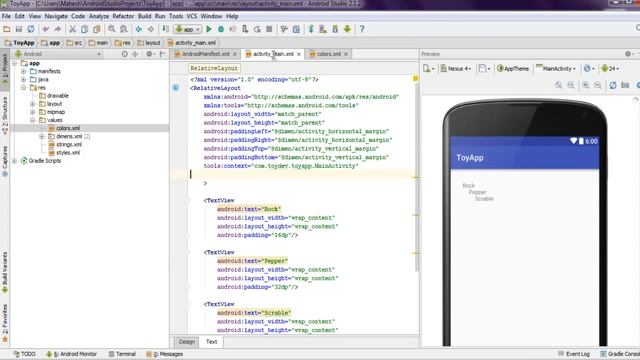
Task: Open the MainActivity dropdown in Preview
Action: click(556, 69)
